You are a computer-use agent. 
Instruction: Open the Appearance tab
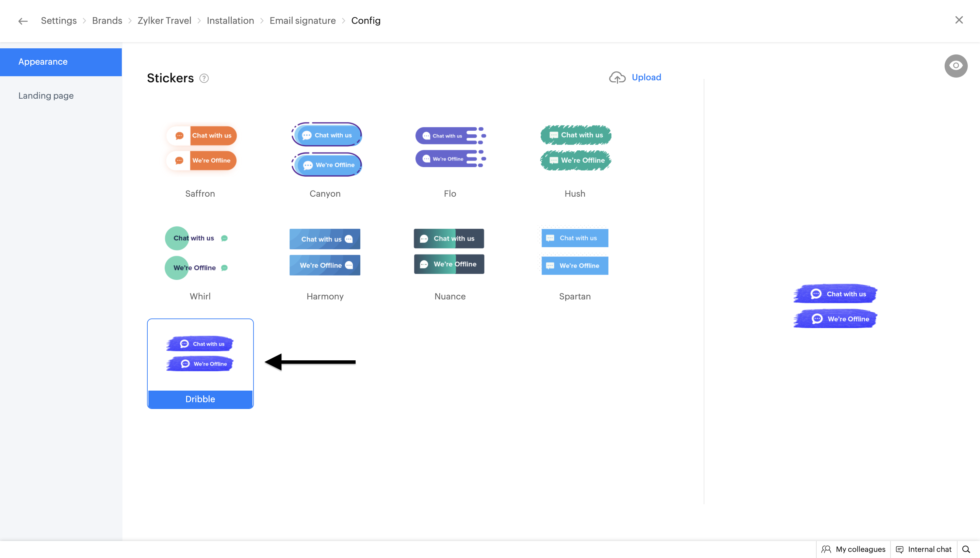tap(43, 62)
